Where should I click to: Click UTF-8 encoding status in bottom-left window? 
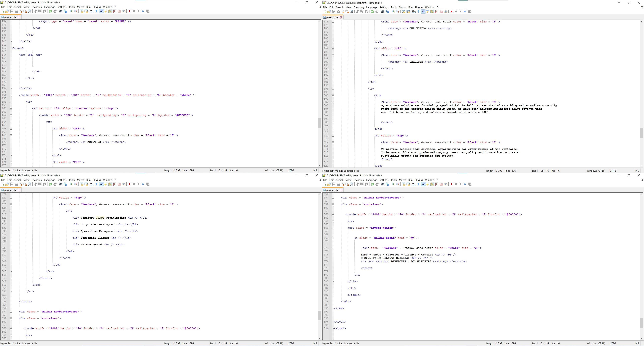[x=291, y=343]
